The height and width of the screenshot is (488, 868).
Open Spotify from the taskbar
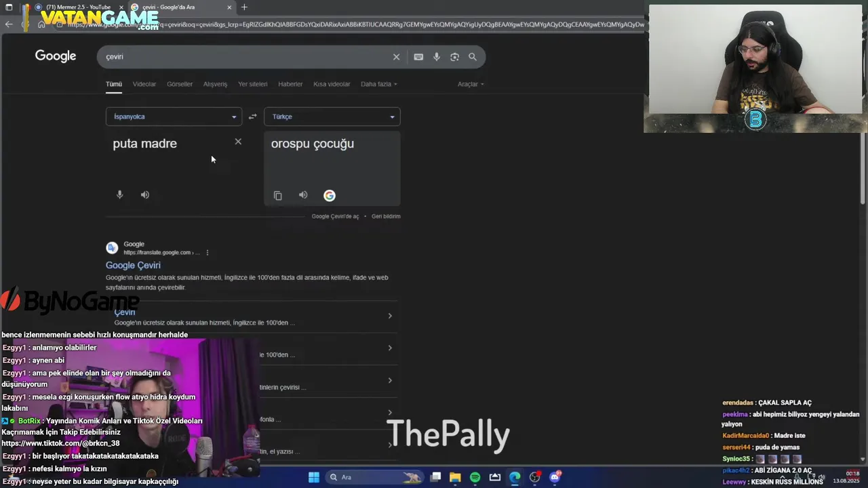[475, 477]
